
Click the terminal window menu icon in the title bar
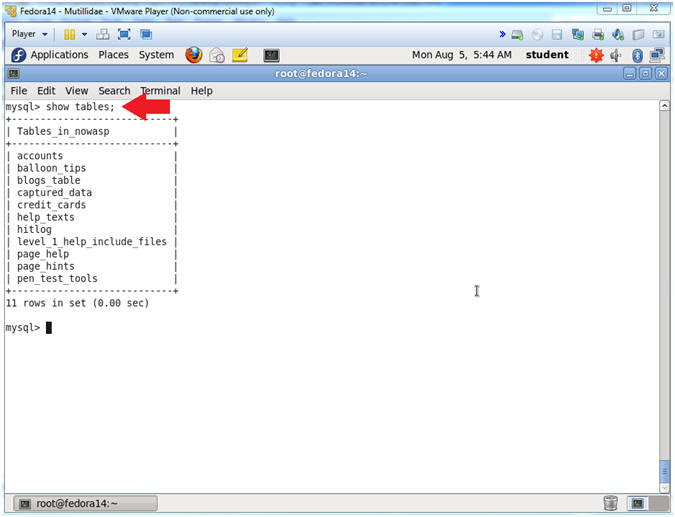13,74
